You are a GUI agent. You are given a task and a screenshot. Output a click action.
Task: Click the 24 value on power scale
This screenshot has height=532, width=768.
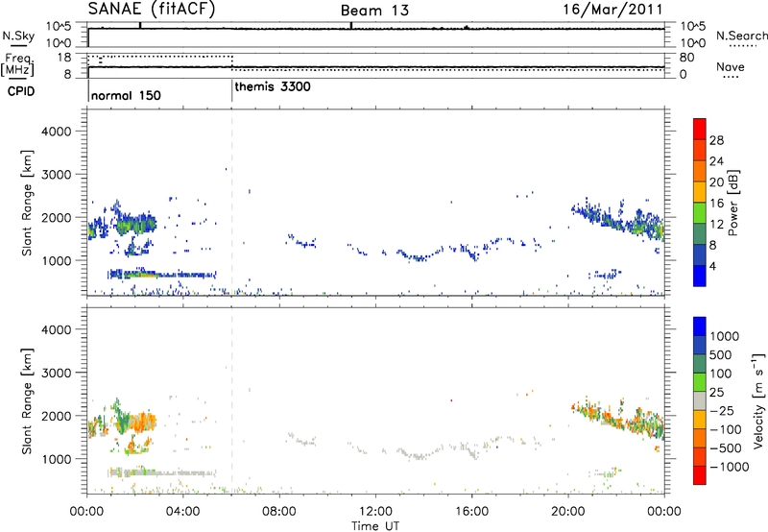pos(716,161)
